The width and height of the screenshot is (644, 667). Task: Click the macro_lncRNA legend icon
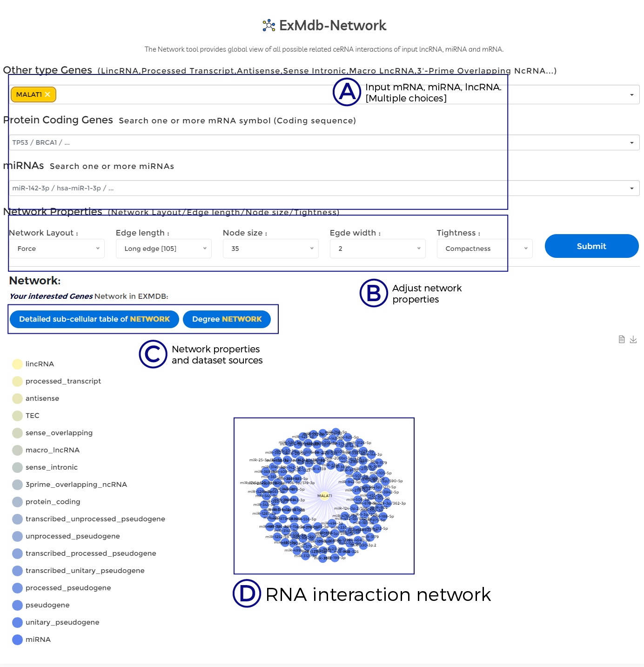coord(17,450)
